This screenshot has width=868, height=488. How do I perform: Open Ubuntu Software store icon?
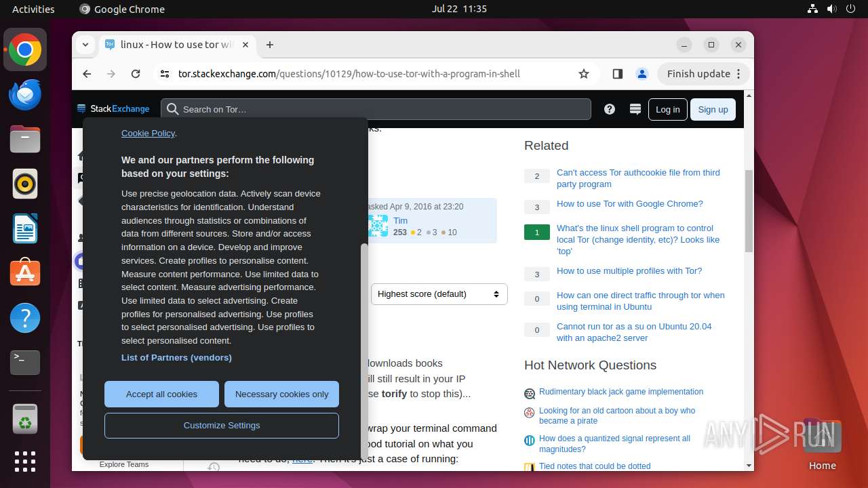25,273
